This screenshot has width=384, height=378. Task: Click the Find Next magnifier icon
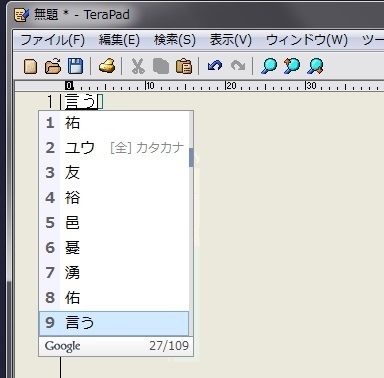[315, 66]
